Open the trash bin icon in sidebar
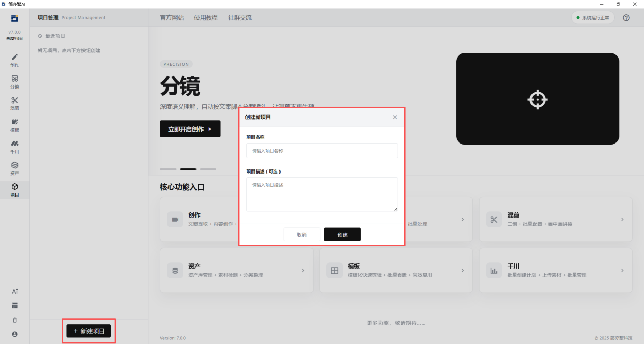The height and width of the screenshot is (344, 644). 15,320
